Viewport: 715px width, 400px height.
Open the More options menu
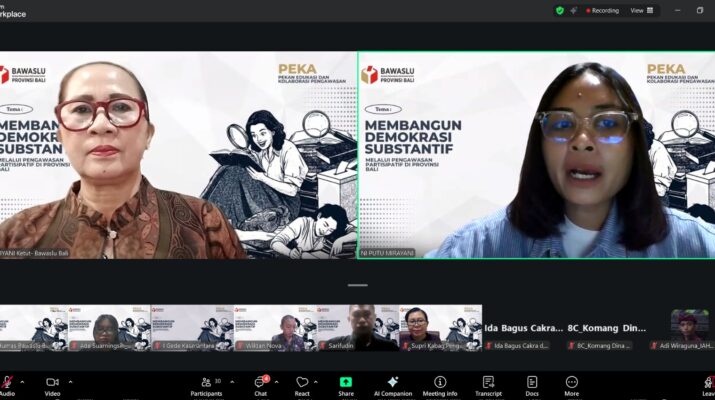click(572, 383)
